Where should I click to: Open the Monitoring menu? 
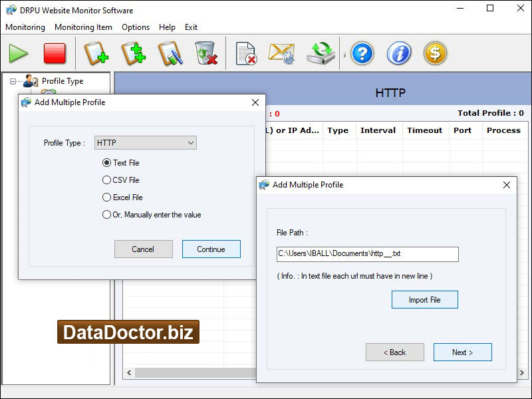coord(25,27)
